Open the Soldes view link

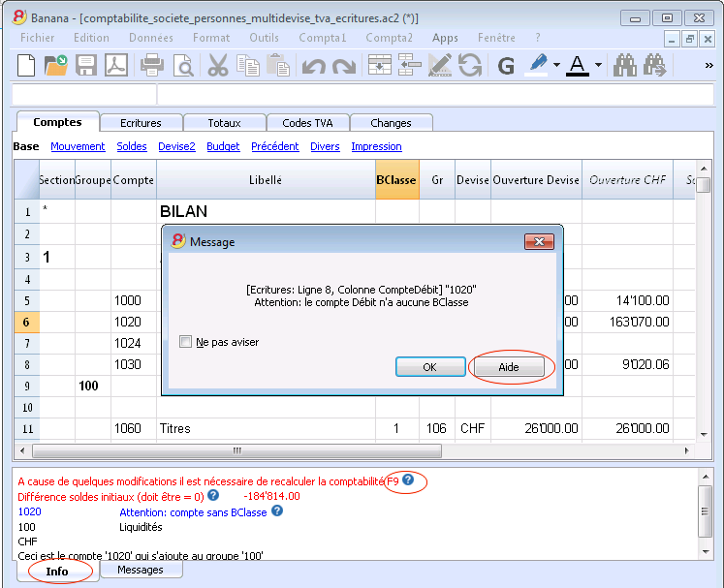pos(132,146)
